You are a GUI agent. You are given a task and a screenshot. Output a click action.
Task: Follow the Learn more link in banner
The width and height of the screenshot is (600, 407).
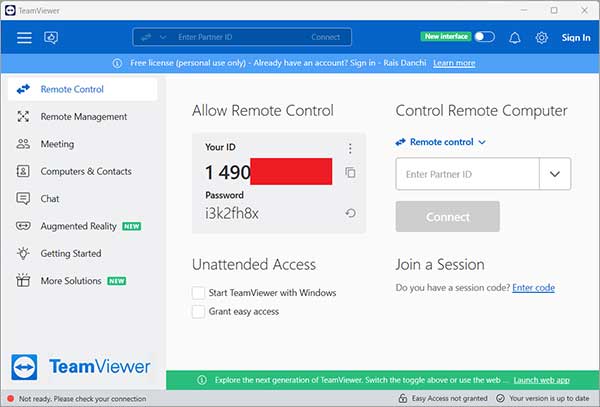click(454, 63)
